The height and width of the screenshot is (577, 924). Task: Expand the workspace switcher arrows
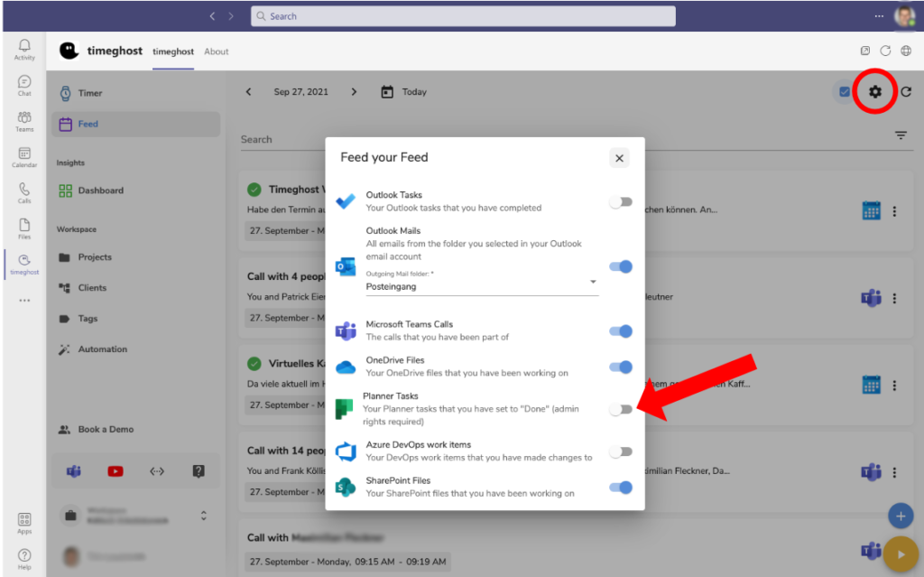[x=204, y=516]
